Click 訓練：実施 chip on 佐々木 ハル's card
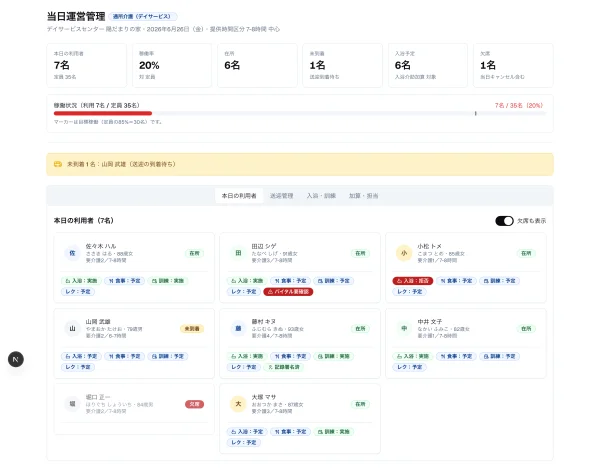This screenshot has height=471, width=600. click(x=168, y=281)
